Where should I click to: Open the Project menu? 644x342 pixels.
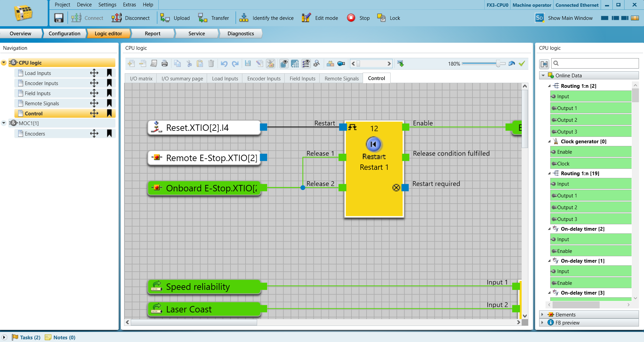(63, 5)
